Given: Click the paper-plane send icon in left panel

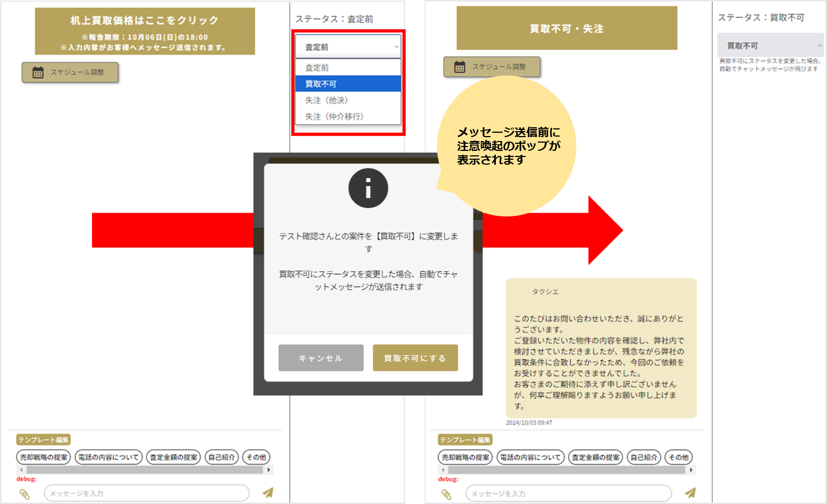Looking at the screenshot, I should click(x=268, y=492).
